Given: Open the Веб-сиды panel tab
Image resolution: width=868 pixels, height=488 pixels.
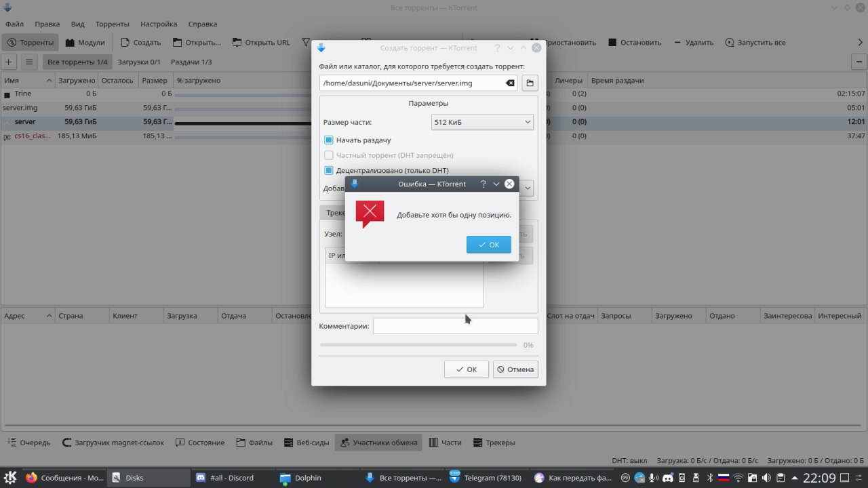Looking at the screenshot, I should 306,443.
